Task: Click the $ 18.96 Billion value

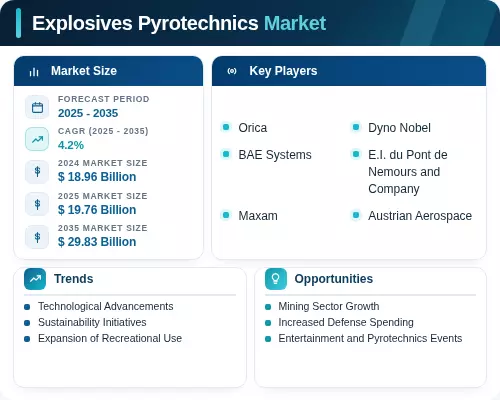Action: point(97,177)
